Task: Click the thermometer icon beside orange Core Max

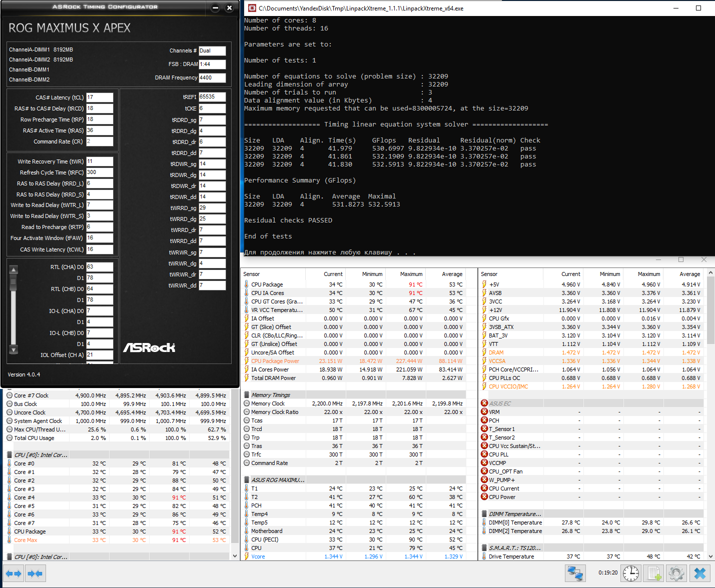Action: pyautogui.click(x=9, y=540)
